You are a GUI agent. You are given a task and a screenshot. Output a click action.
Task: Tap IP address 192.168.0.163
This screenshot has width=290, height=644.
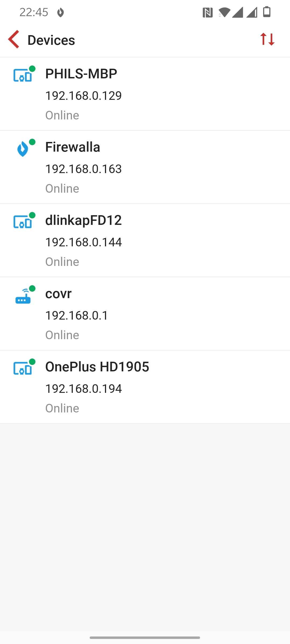(x=84, y=169)
